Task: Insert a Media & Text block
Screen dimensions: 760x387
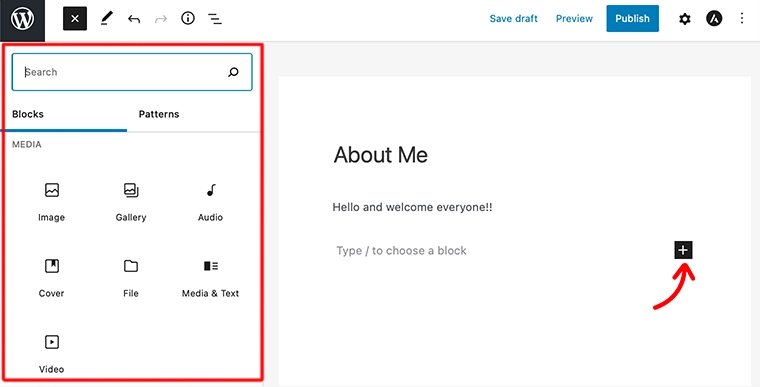Action: click(210, 278)
